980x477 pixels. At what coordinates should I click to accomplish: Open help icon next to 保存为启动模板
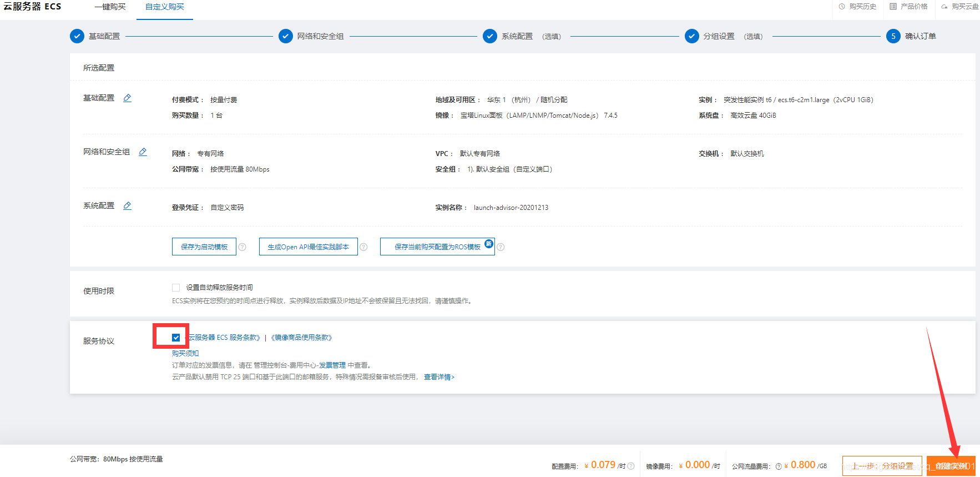(x=242, y=247)
